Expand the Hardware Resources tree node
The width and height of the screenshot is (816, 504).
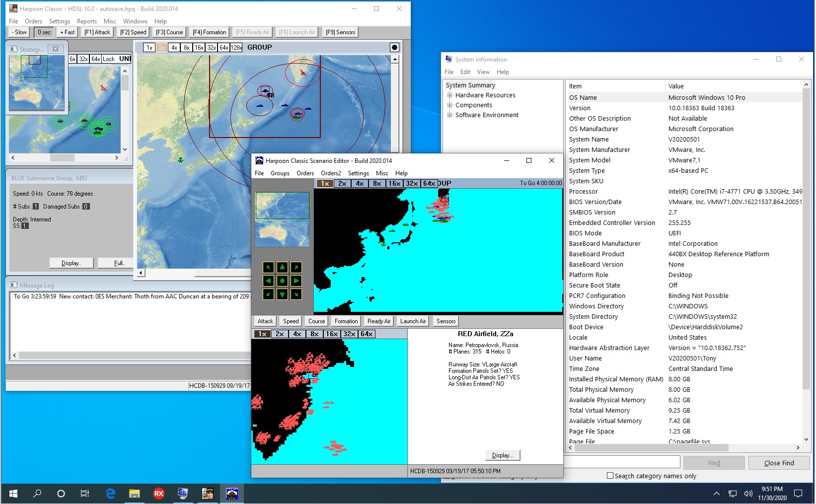coord(449,95)
